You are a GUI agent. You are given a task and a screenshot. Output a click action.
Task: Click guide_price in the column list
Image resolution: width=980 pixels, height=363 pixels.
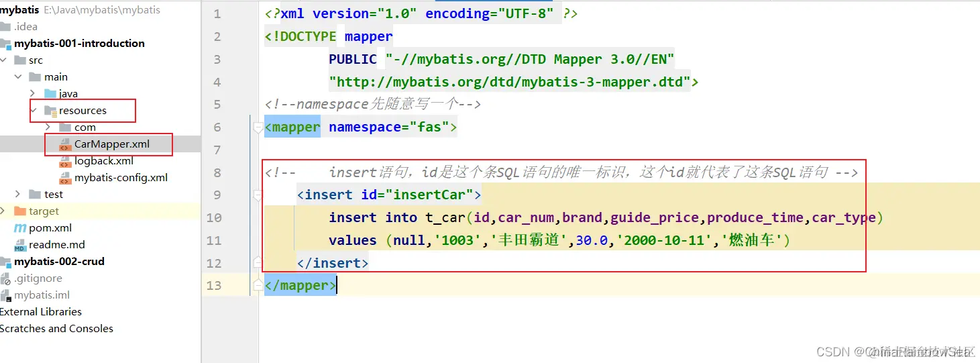point(655,217)
